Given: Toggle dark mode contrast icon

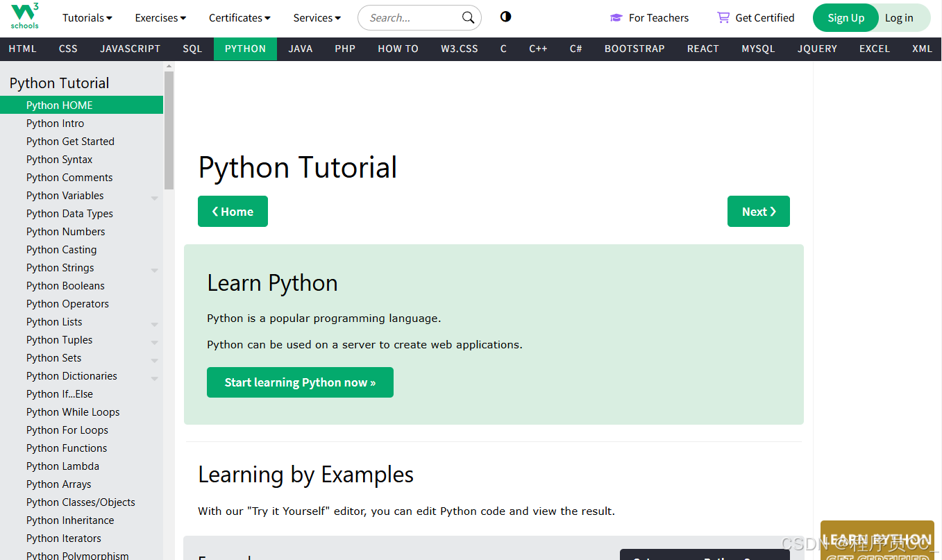Looking at the screenshot, I should coord(505,17).
